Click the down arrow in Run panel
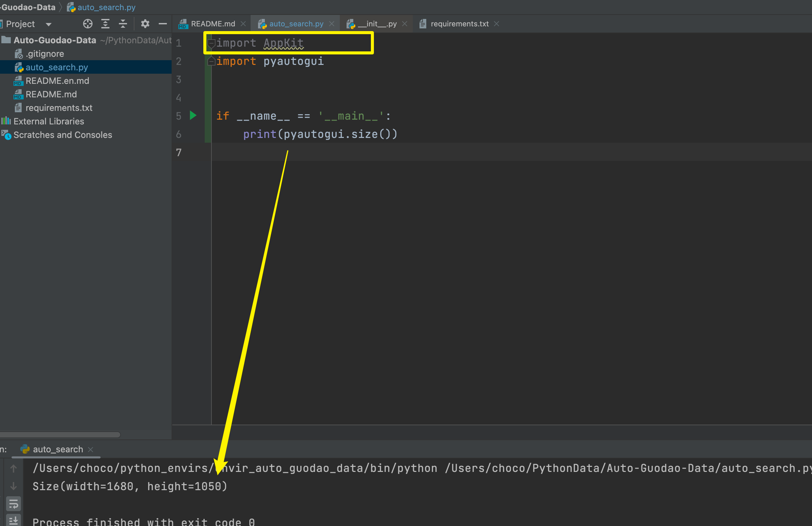This screenshot has width=812, height=526. click(x=13, y=486)
